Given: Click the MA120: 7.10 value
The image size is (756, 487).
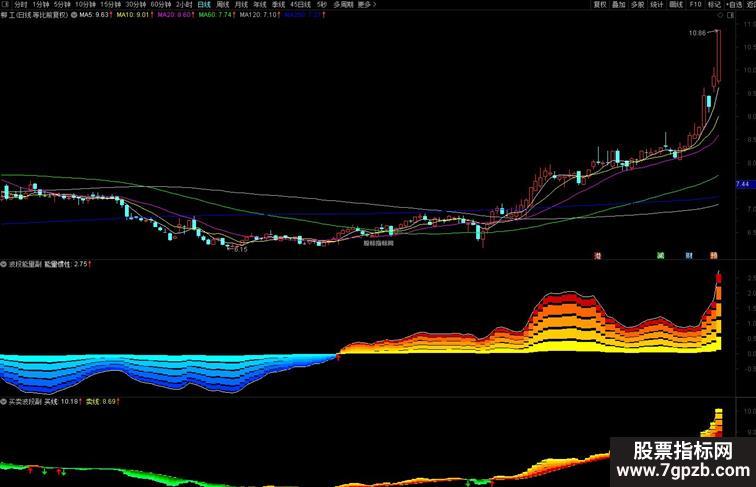Looking at the screenshot, I should pos(260,15).
